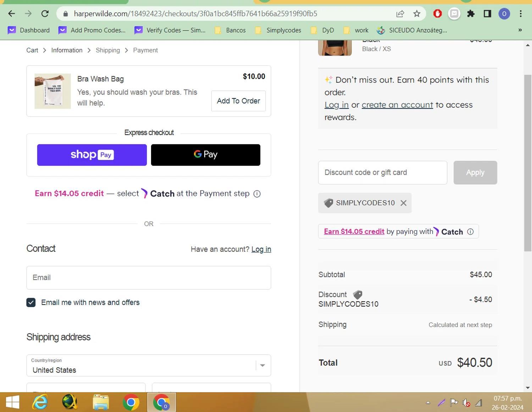The height and width of the screenshot is (412, 532).
Task: Bookmark this page with the star icon
Action: (417, 14)
